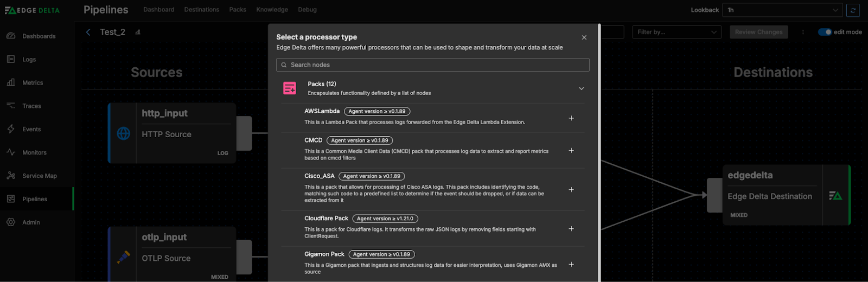The height and width of the screenshot is (282, 868).
Task: Open the Logs sidebar icon
Action: point(11,59)
